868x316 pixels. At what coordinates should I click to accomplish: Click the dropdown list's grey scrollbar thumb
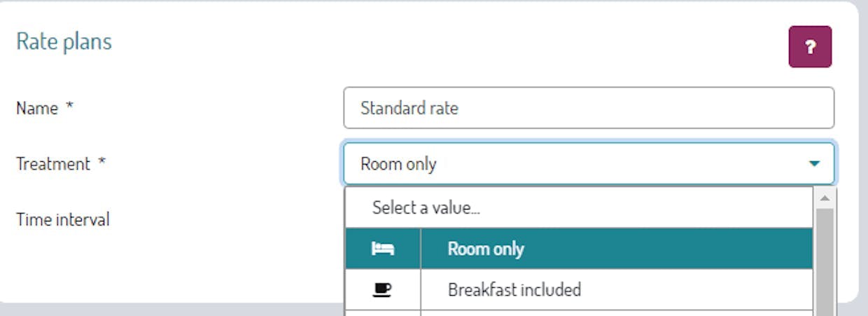(824, 262)
